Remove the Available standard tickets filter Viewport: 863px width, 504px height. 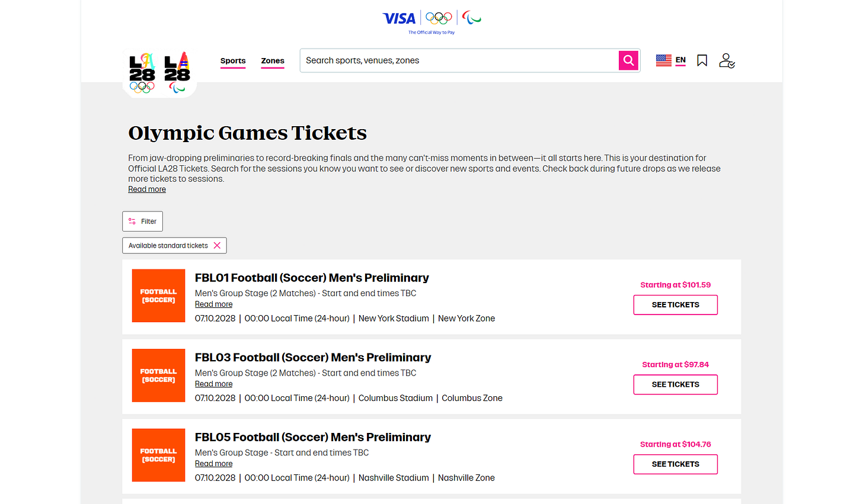pos(217,245)
